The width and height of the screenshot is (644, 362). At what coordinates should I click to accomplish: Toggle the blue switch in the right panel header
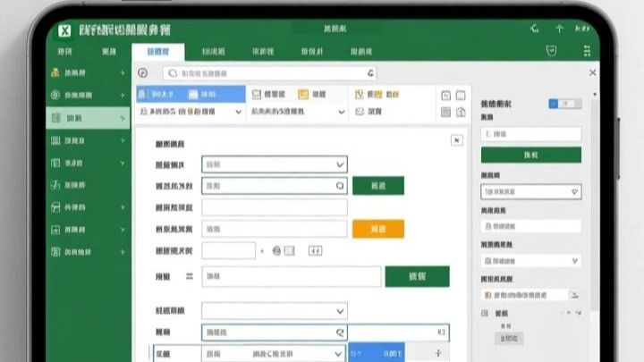pos(564,104)
